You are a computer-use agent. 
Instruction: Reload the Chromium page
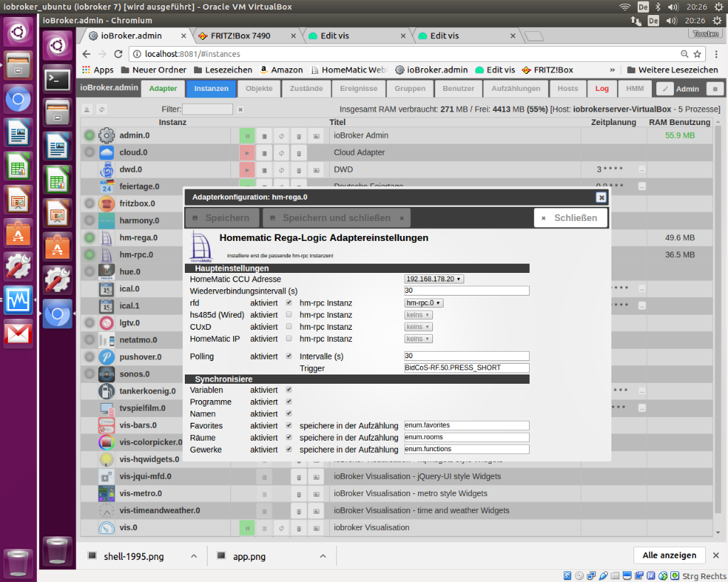coord(118,54)
